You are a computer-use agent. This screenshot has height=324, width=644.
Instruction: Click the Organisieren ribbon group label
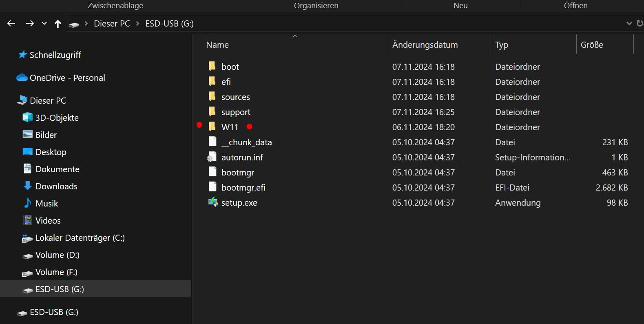click(316, 6)
